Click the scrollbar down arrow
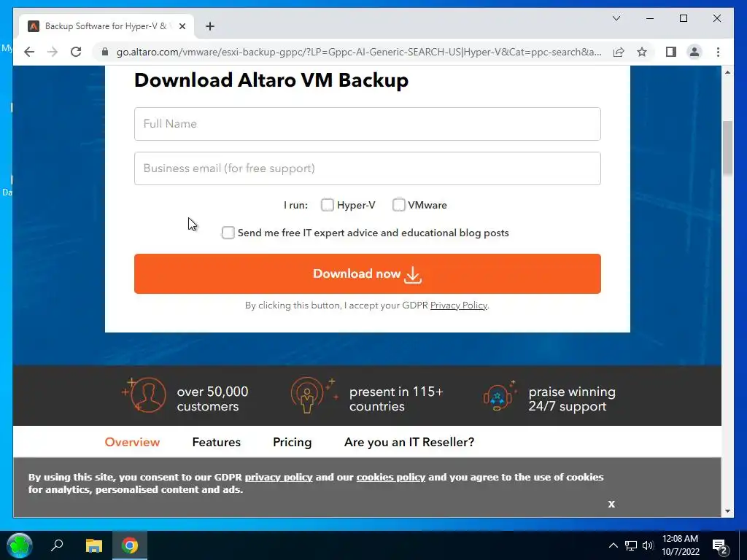Viewport: 747px width, 560px height. tap(727, 511)
